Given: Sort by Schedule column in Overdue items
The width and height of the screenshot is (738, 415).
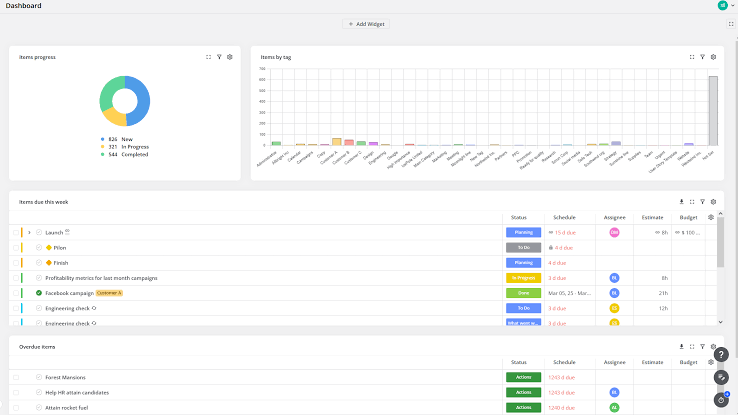Looking at the screenshot, I should 564,362.
